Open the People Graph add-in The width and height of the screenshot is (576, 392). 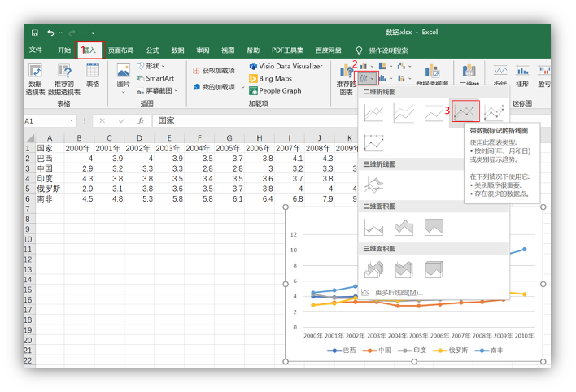click(279, 91)
